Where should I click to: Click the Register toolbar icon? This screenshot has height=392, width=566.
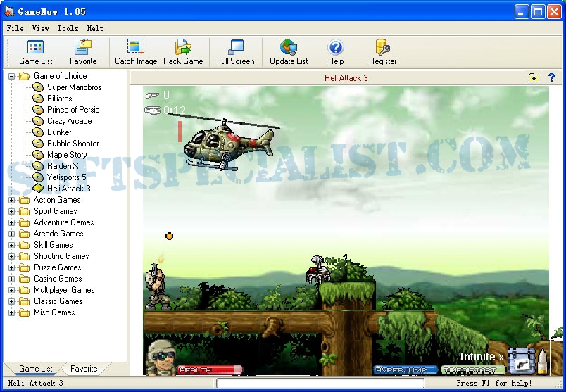coord(383,48)
